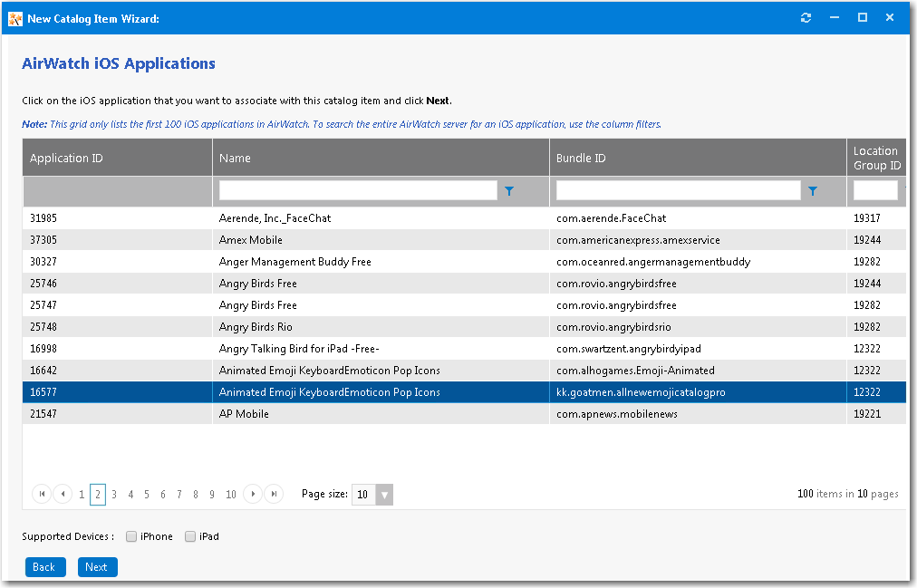Open the Page size dropdown
The image size is (917, 588).
[384, 495]
